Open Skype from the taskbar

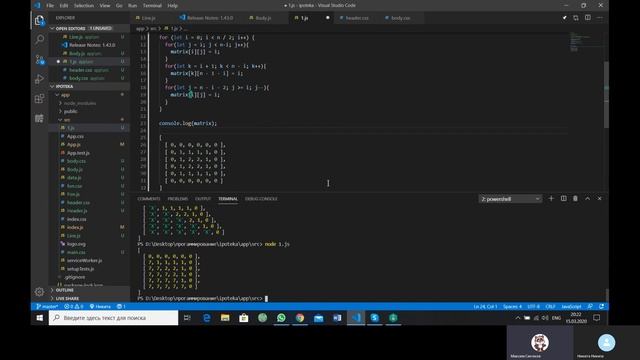pos(375,318)
